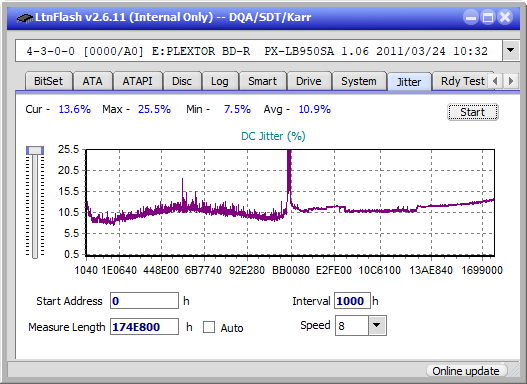The height and width of the screenshot is (384, 527).
Task: Click the window resize grip corner
Action: (514, 372)
